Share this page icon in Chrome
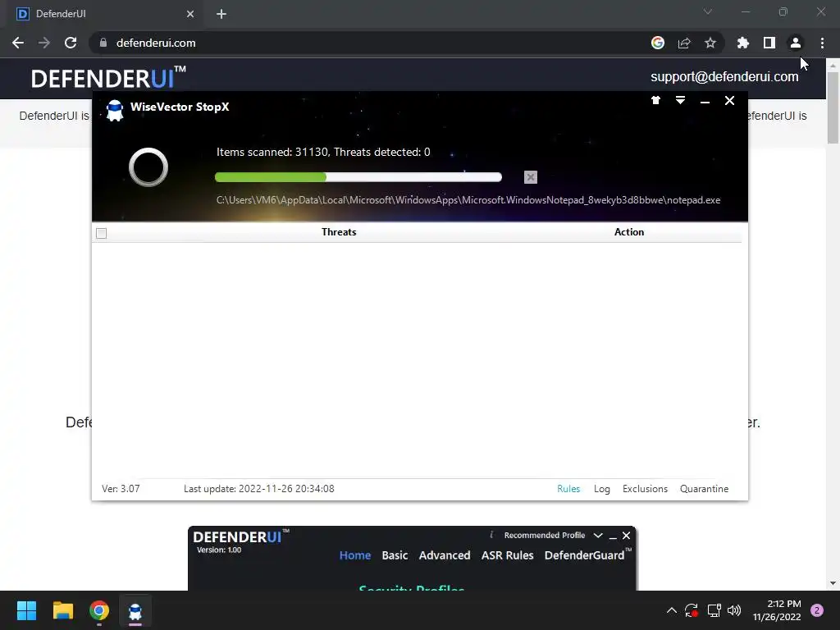This screenshot has width=840, height=630. pos(684,43)
